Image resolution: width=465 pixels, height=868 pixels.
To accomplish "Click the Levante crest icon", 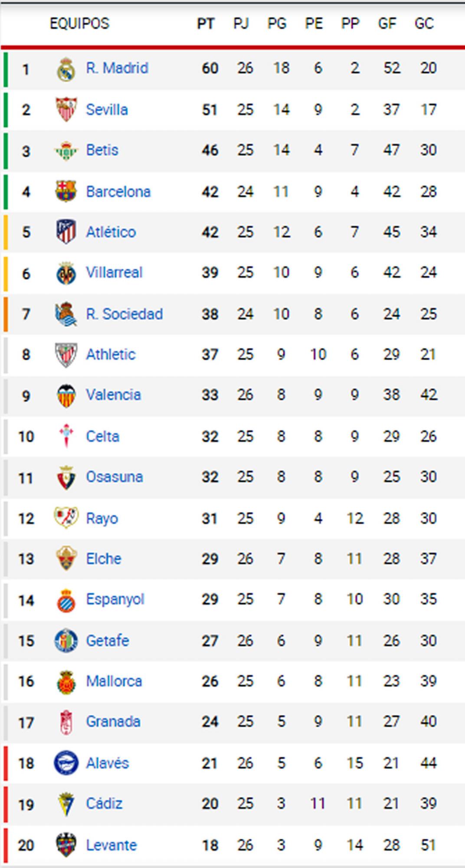I will [66, 845].
